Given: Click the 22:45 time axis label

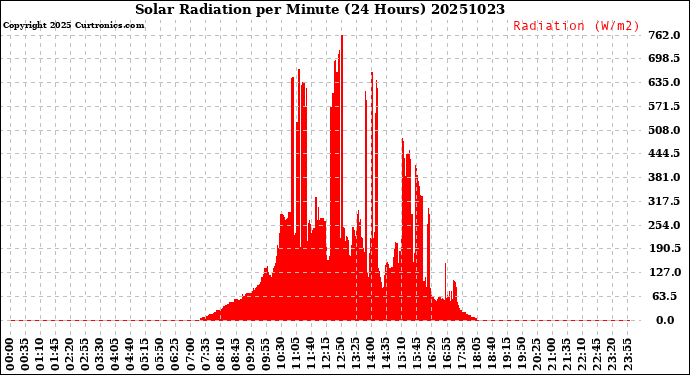Looking at the screenshot, I should (x=597, y=355).
